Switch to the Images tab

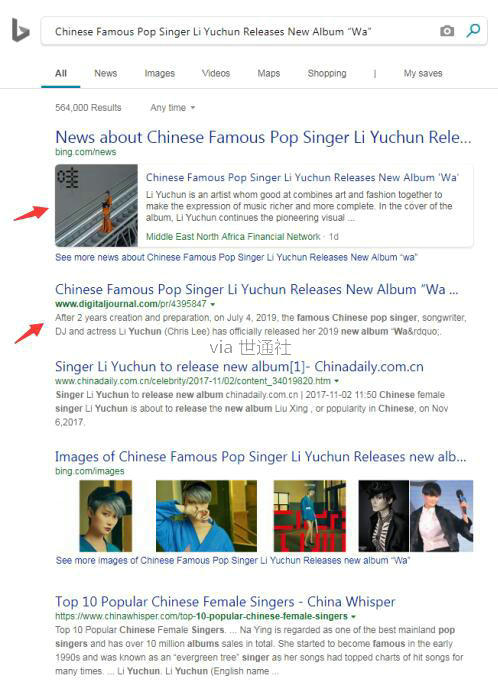tap(159, 73)
